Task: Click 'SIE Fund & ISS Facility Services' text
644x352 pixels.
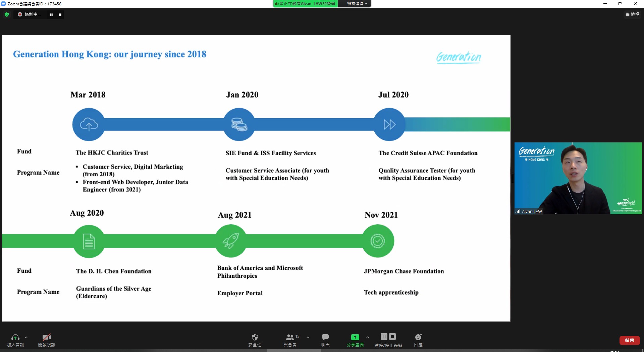Action: tap(271, 153)
